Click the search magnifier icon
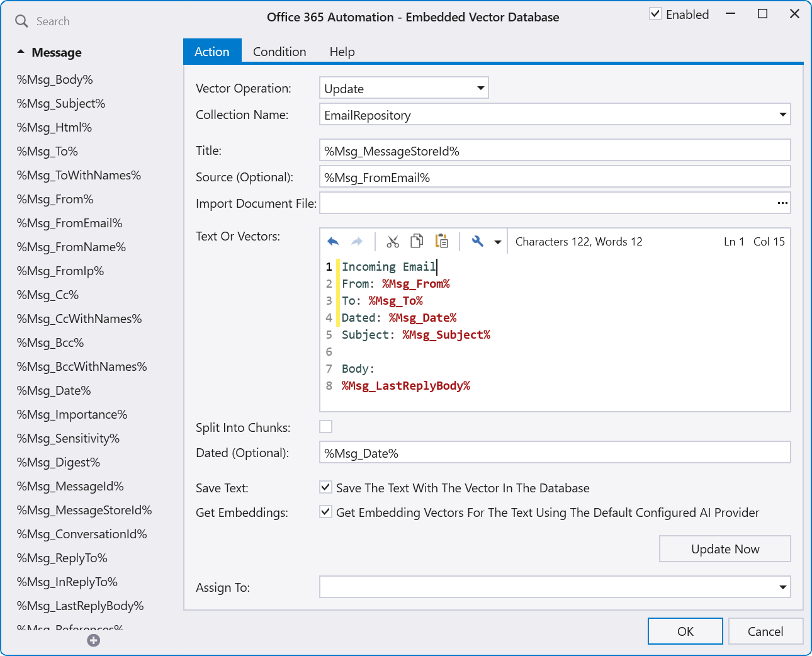Viewport: 812px width, 656px height. coord(21,21)
